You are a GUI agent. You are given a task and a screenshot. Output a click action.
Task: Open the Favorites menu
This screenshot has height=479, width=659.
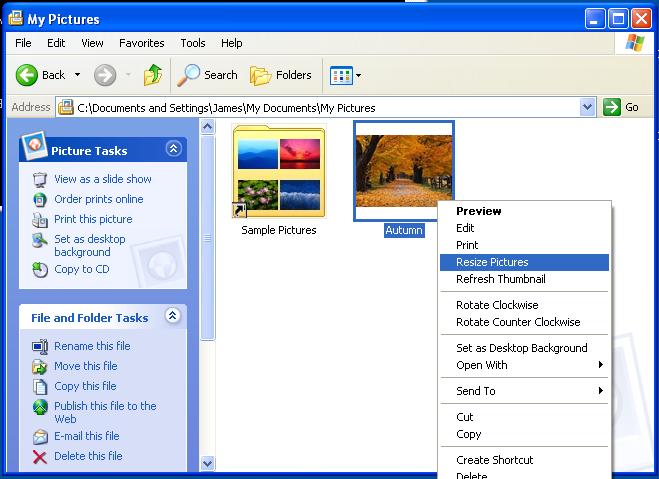[x=141, y=43]
